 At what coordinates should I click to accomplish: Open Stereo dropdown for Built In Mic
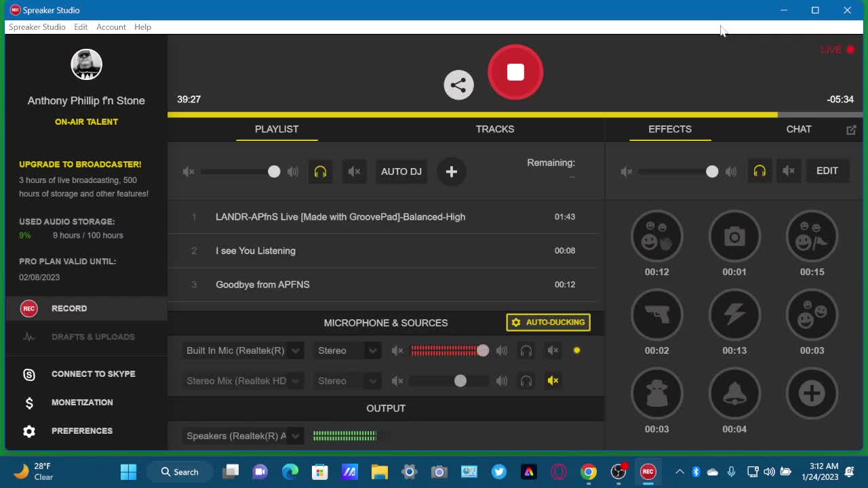[347, 350]
